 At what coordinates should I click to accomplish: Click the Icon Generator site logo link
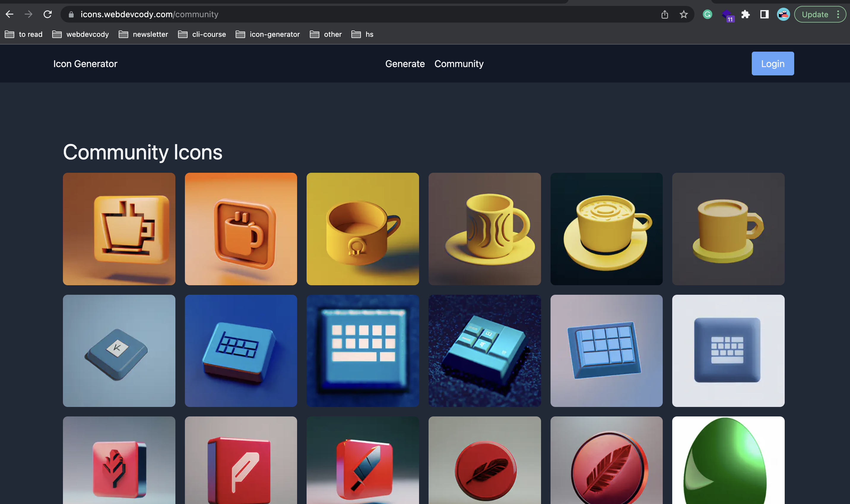tap(85, 64)
